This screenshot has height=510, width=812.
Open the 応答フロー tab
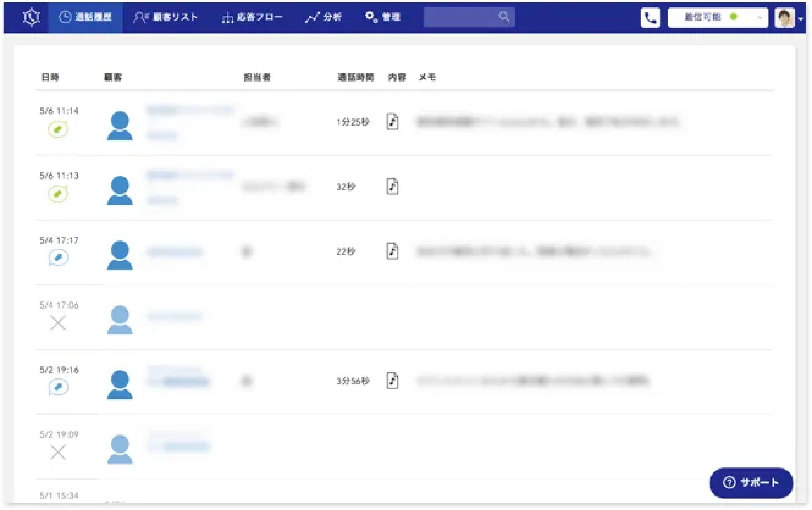(252, 17)
